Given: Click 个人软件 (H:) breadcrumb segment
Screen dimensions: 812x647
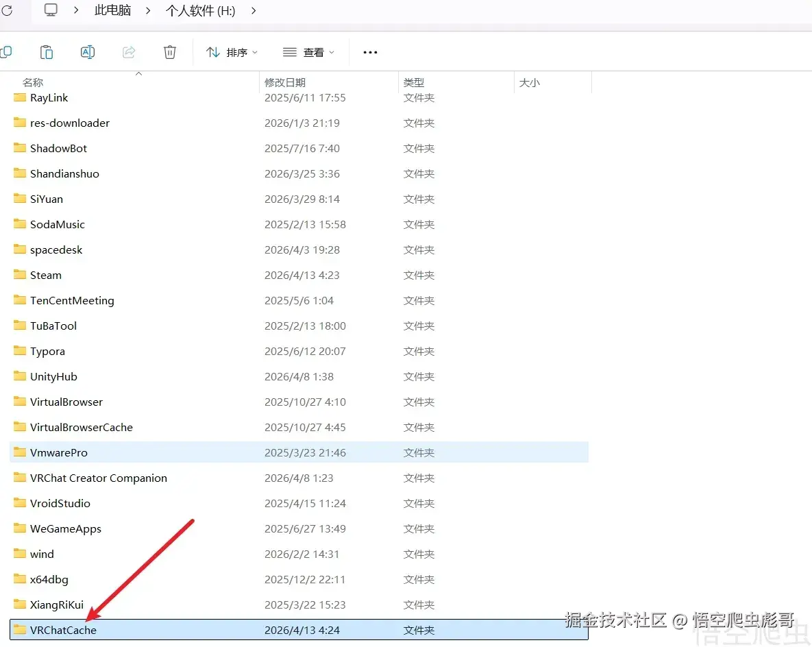Looking at the screenshot, I should pyautogui.click(x=200, y=10).
